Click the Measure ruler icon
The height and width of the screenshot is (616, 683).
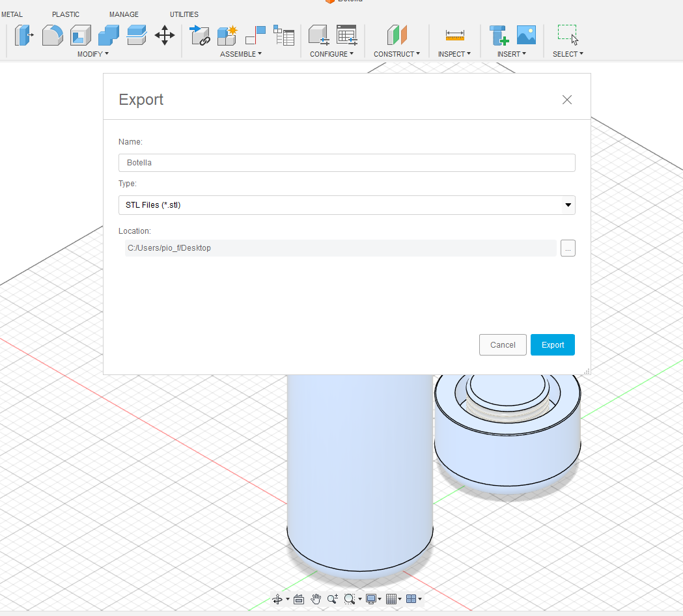click(x=454, y=35)
